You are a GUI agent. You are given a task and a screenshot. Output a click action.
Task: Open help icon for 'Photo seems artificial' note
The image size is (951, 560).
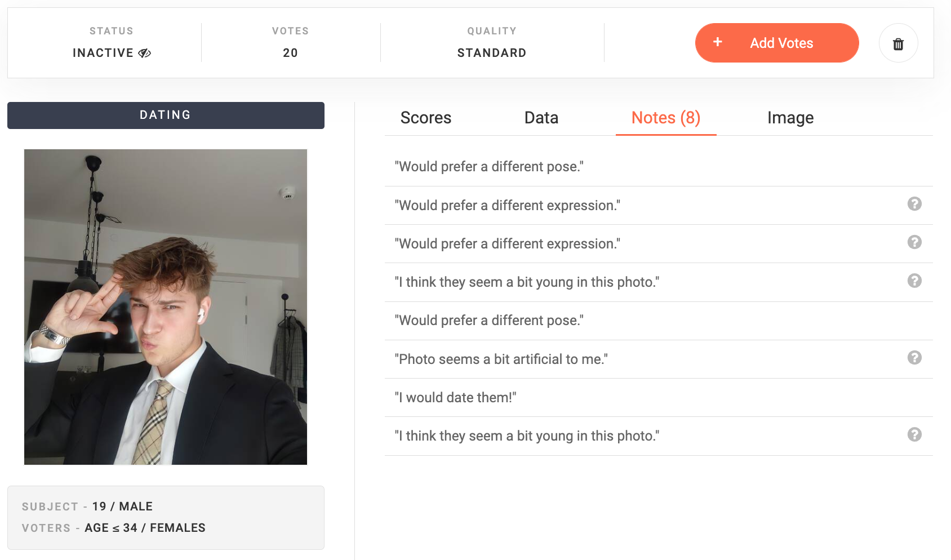point(914,358)
